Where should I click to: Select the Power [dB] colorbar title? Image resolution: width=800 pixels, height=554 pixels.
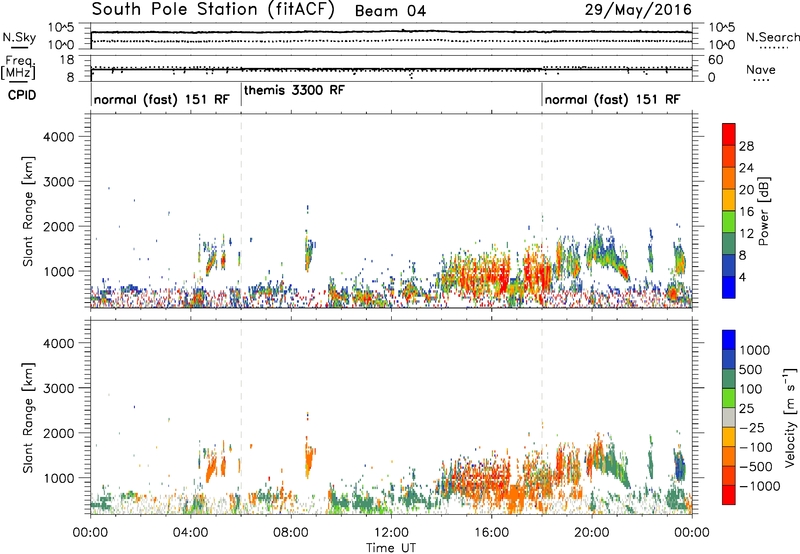click(x=763, y=211)
